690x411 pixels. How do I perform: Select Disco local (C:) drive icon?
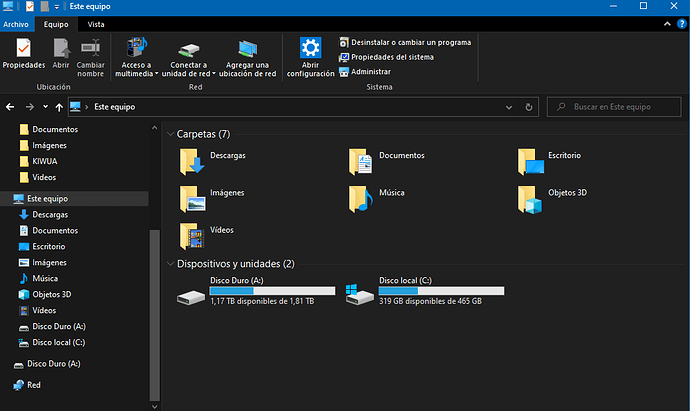tap(358, 294)
